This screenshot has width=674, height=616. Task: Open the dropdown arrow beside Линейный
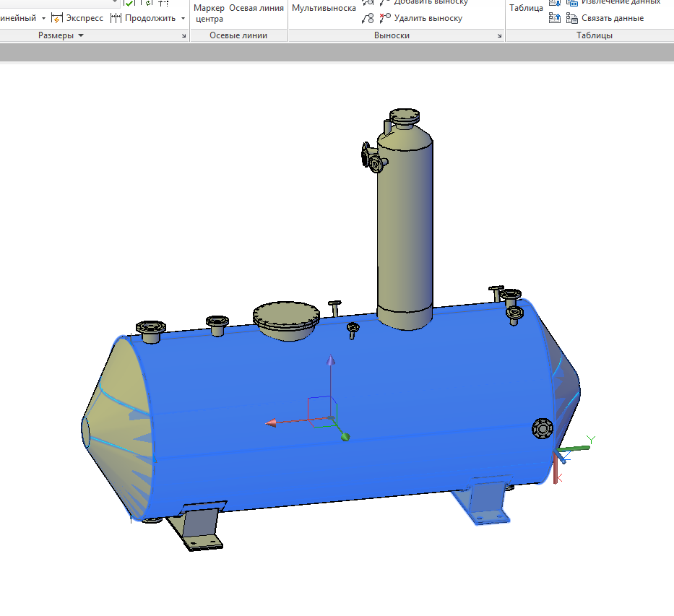pos(43,19)
